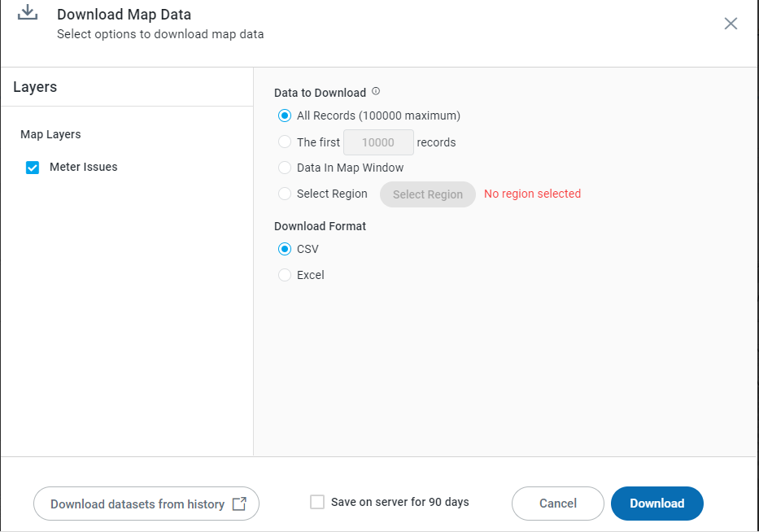Click the 10000 records number field
Screen dimensions: 759x532
(x=378, y=142)
